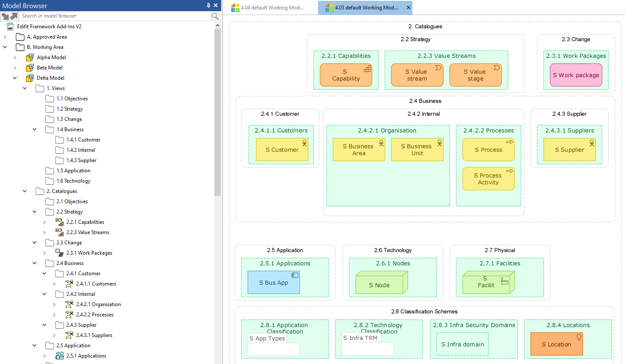Image resolution: width=625 pixels, height=364 pixels.
Task: Click the 2.4.3.1 Suppliers view icon in tree
Action: (x=69, y=335)
